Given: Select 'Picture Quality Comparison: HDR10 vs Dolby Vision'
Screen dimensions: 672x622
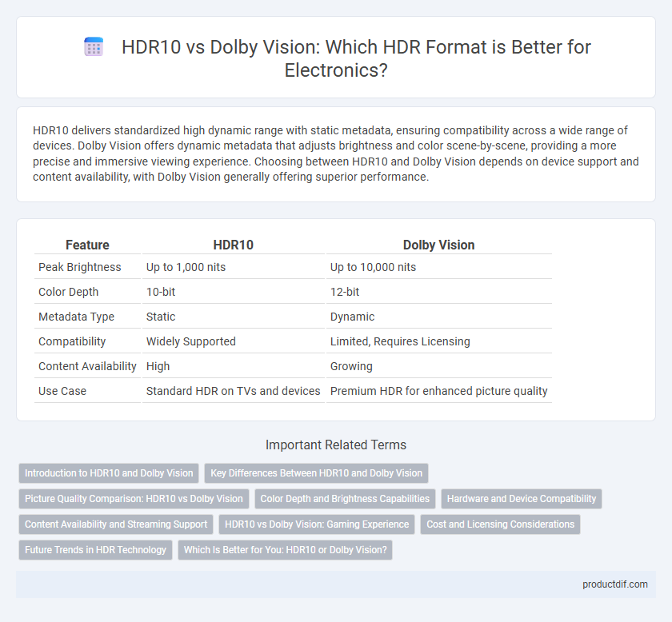Looking at the screenshot, I should [134, 499].
